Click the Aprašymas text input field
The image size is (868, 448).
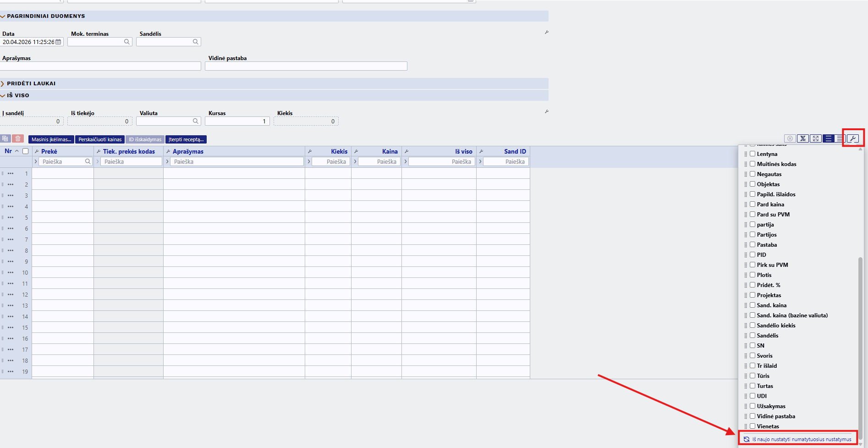[x=101, y=66]
